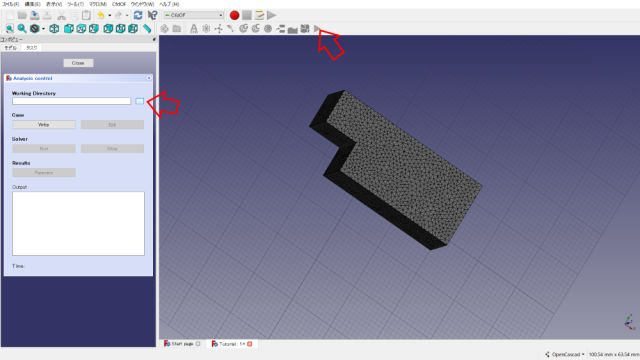Browse for working directory with ellipsis button

coord(140,101)
